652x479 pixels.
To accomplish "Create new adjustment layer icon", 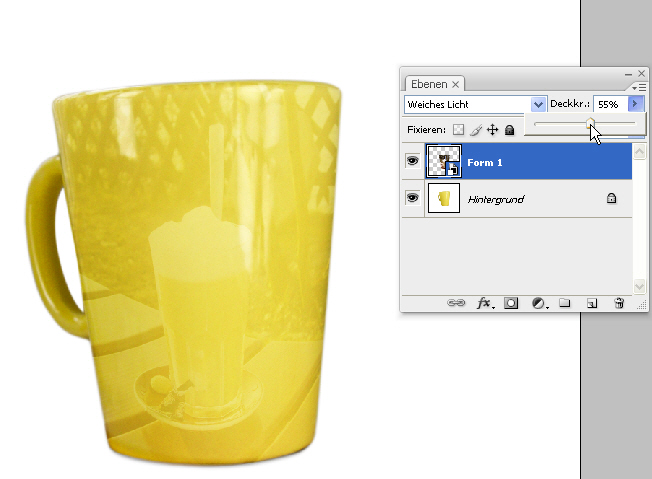I will click(538, 303).
